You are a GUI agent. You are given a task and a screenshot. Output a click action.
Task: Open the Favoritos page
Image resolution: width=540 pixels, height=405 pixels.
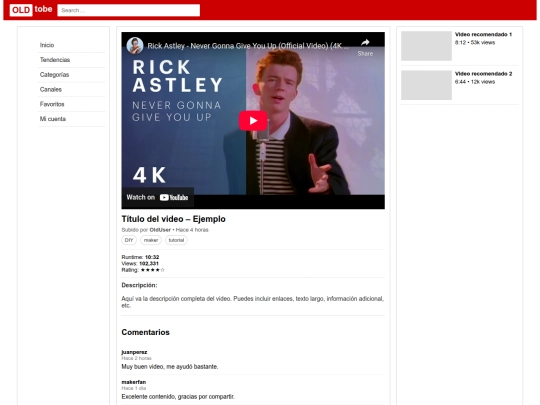coord(52,104)
